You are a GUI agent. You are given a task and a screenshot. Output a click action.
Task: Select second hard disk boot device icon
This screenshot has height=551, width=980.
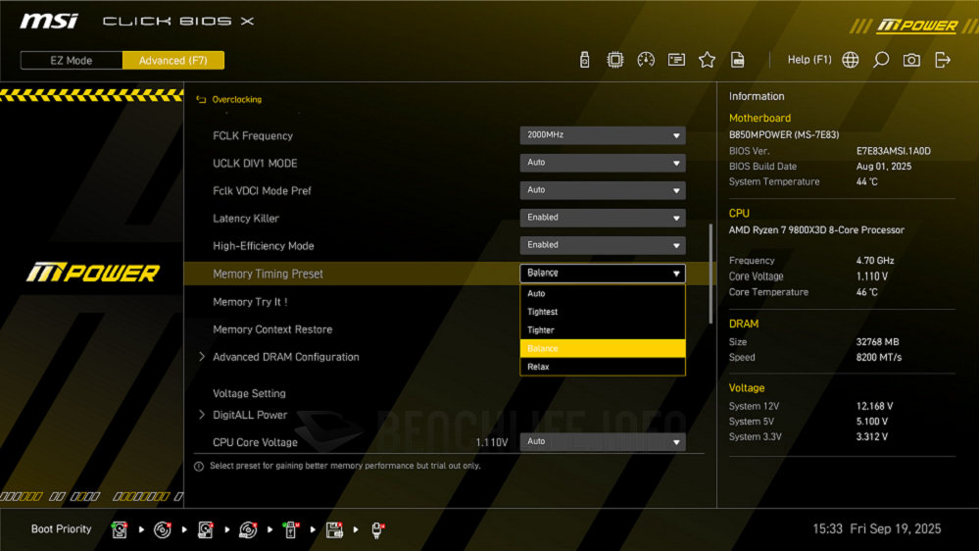[x=205, y=529]
